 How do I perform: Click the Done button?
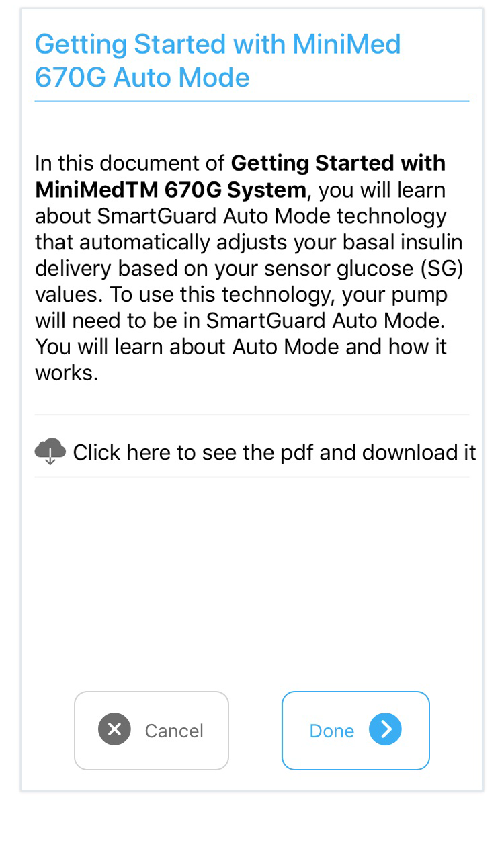355,730
